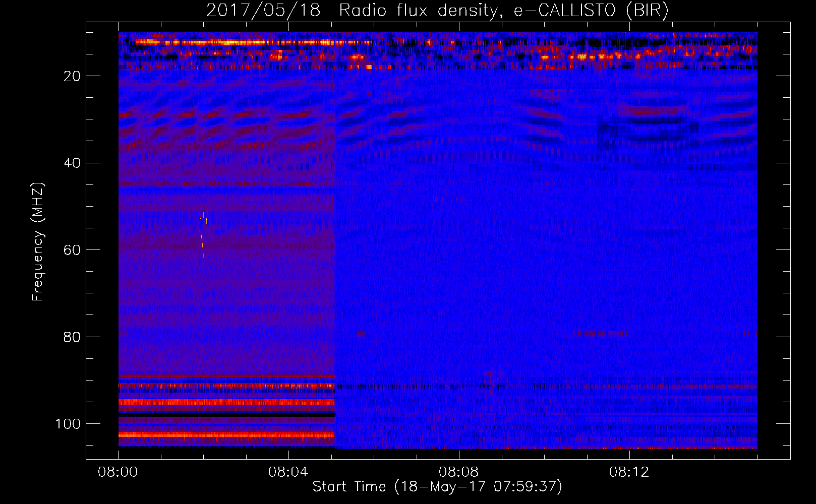The image size is (816, 504).
Task: Click the "100" frequency tick label
Action: pyautogui.click(x=68, y=424)
